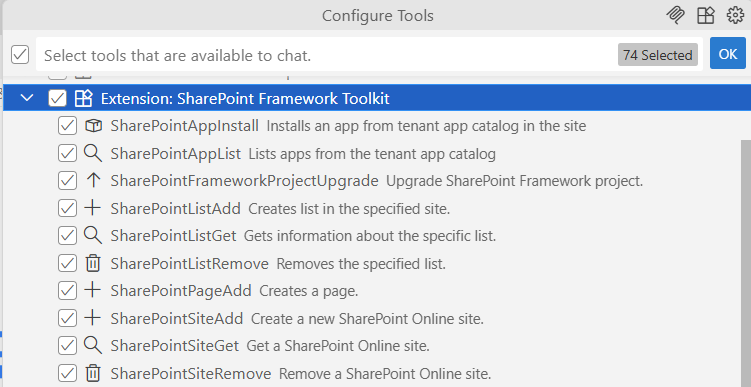Click description 'Lists apps from the tenant app catalog'

pos(372,154)
